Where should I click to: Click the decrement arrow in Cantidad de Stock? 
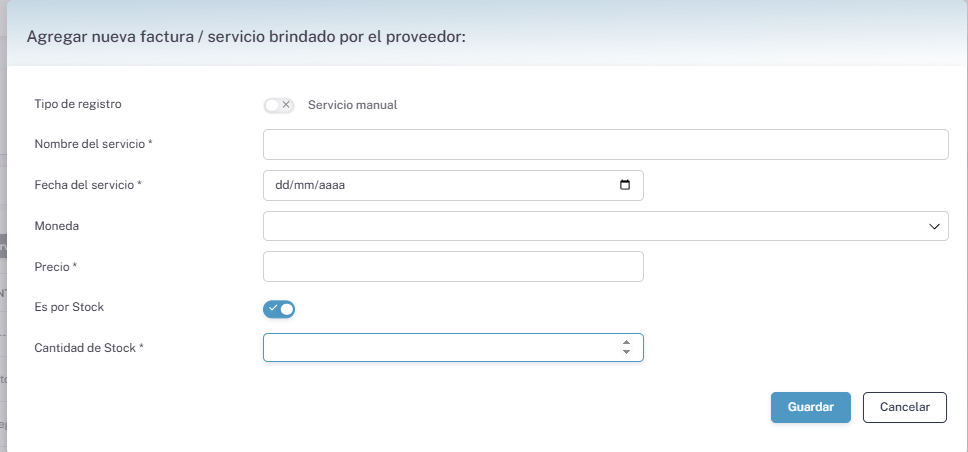pyautogui.click(x=626, y=352)
